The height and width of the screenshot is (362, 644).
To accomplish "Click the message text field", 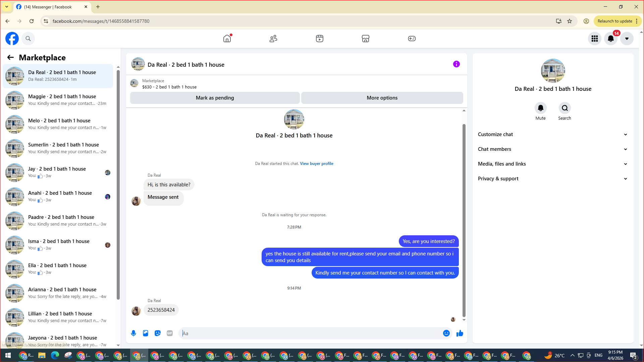I will tap(311, 333).
